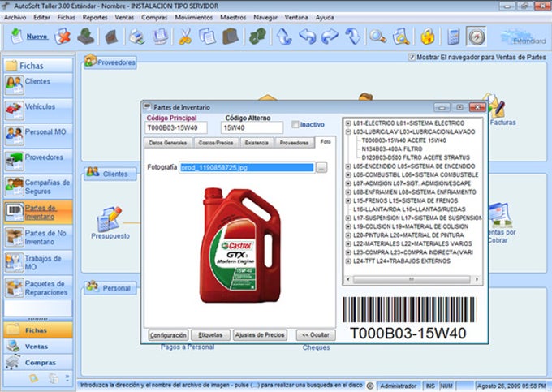Switch to the Ventas section in sidebar
The width and height of the screenshot is (552, 392).
coord(38,347)
